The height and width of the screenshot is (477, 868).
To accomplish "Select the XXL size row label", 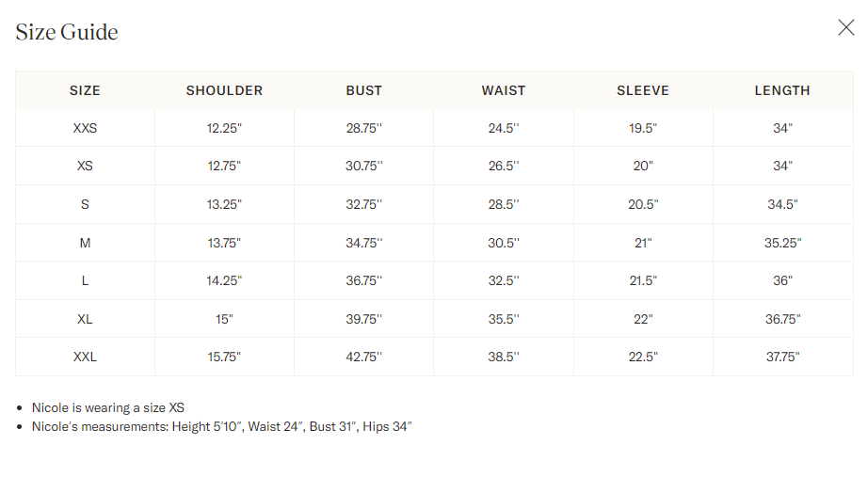I will pyautogui.click(x=85, y=357).
